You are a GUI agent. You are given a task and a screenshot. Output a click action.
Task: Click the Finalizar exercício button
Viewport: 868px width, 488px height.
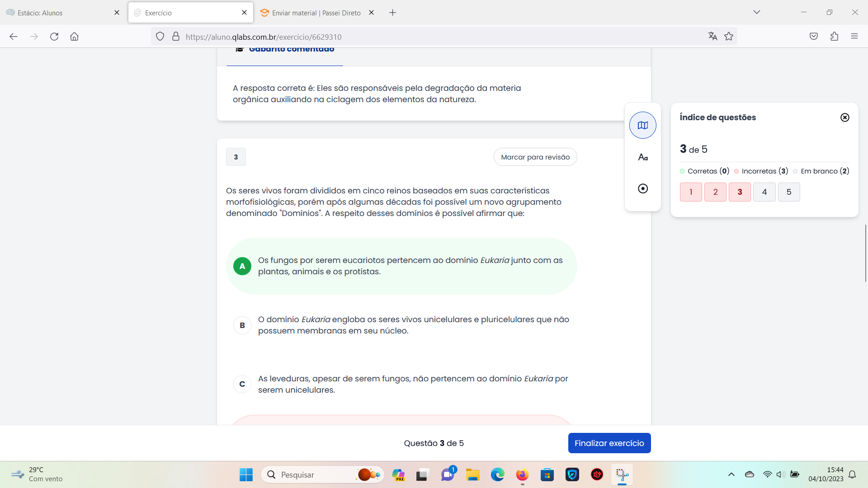click(x=609, y=443)
